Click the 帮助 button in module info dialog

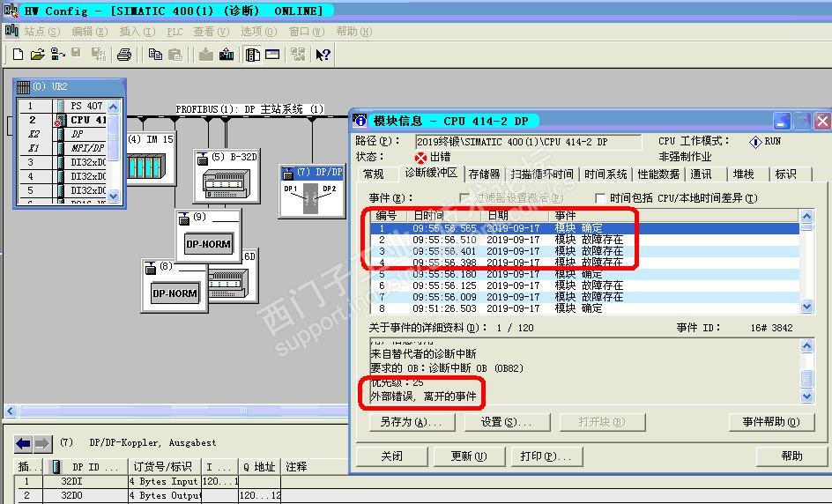(x=791, y=456)
